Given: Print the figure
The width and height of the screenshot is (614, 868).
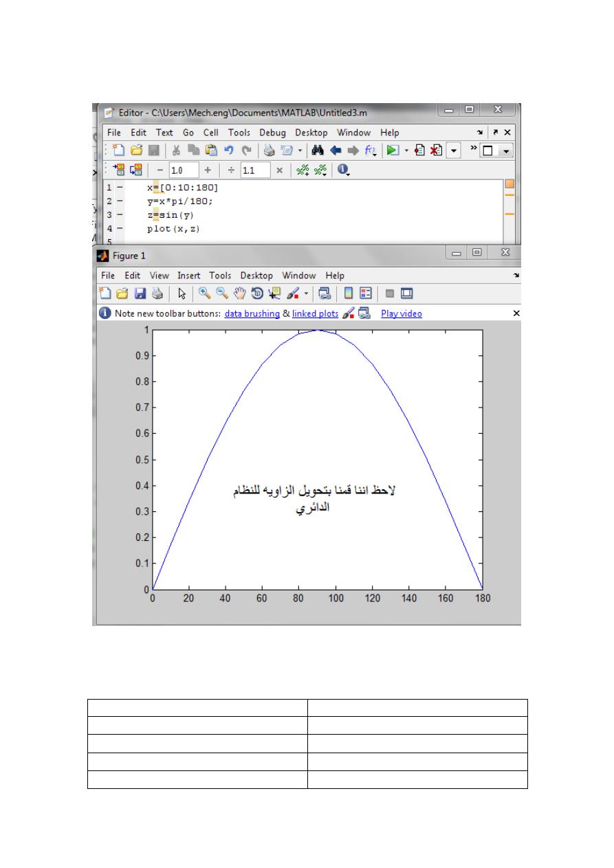Looking at the screenshot, I should pyautogui.click(x=157, y=293).
